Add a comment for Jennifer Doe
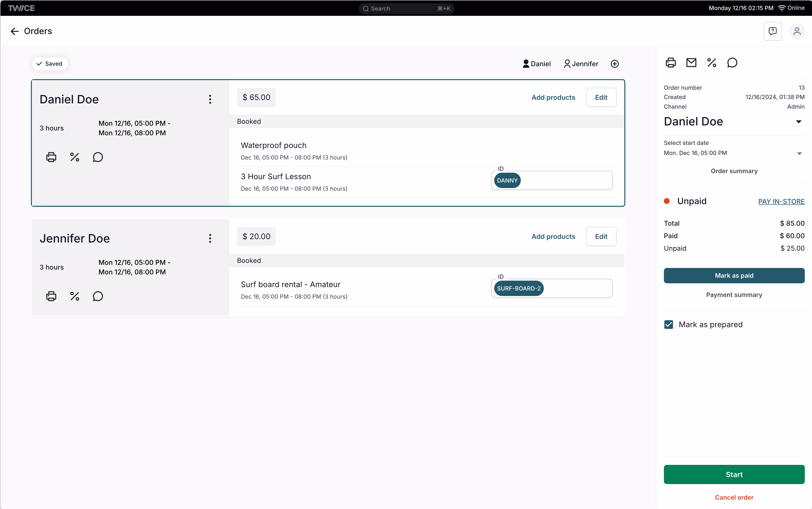Viewport: 812px width, 509px height. click(x=98, y=296)
